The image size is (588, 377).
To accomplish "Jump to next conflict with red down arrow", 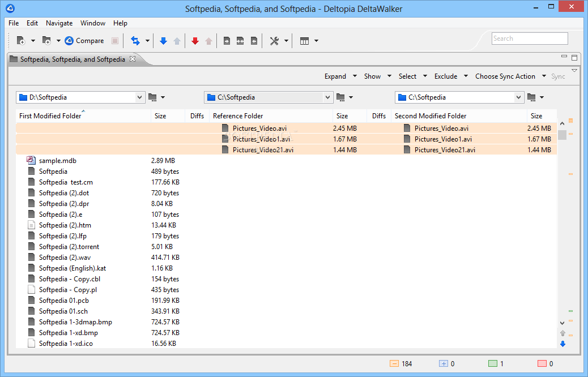I will pos(195,40).
